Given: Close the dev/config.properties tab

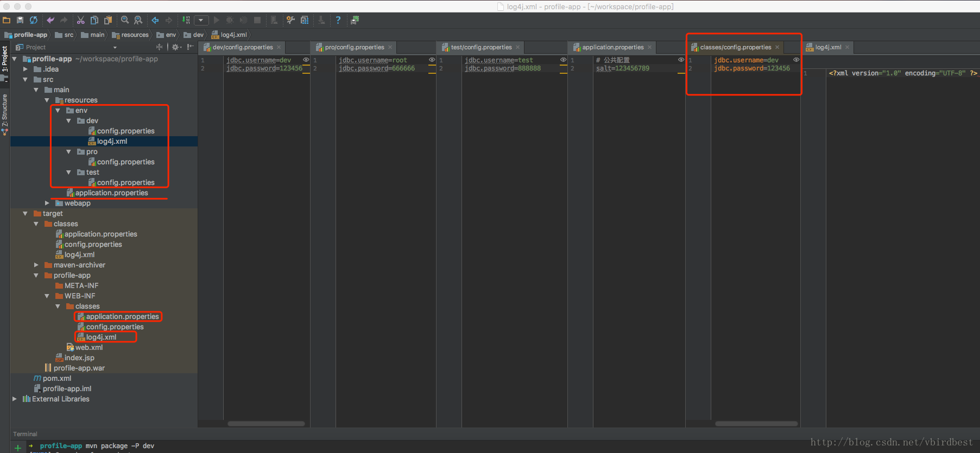Looking at the screenshot, I should point(279,47).
